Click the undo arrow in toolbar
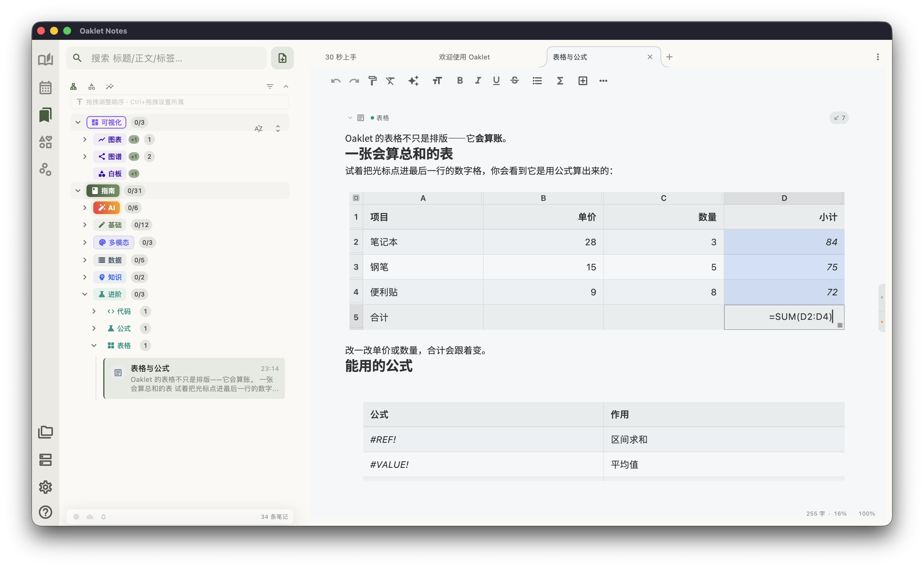Screen dimensions: 924x568 point(336,81)
